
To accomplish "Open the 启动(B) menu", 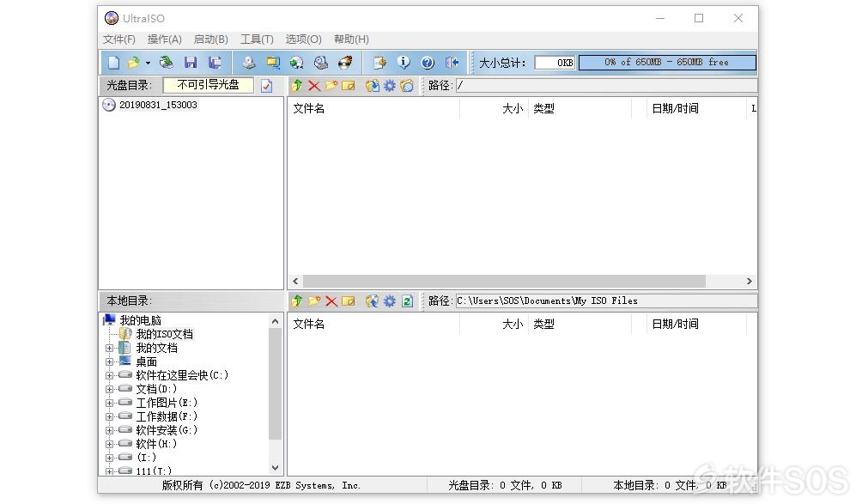I will (x=210, y=39).
